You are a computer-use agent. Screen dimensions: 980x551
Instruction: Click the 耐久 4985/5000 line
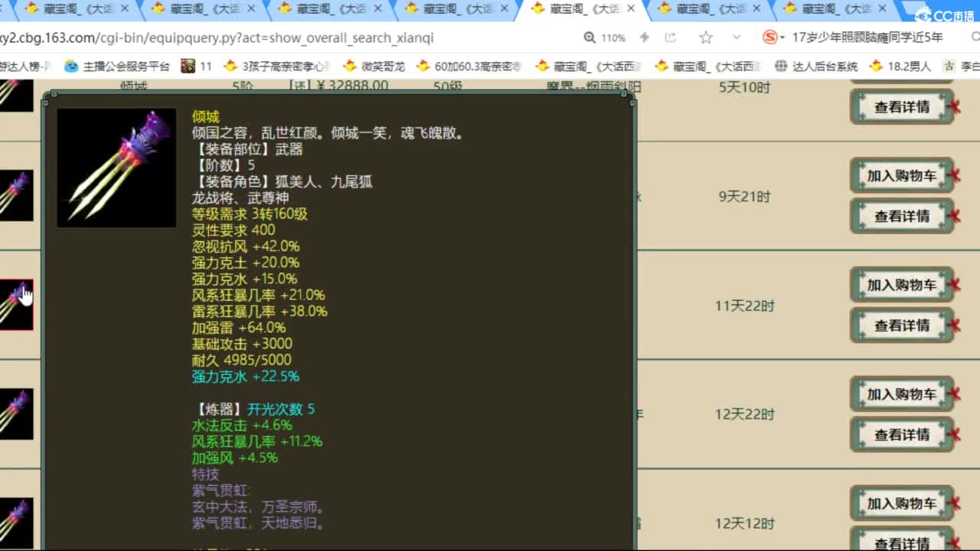(x=242, y=360)
